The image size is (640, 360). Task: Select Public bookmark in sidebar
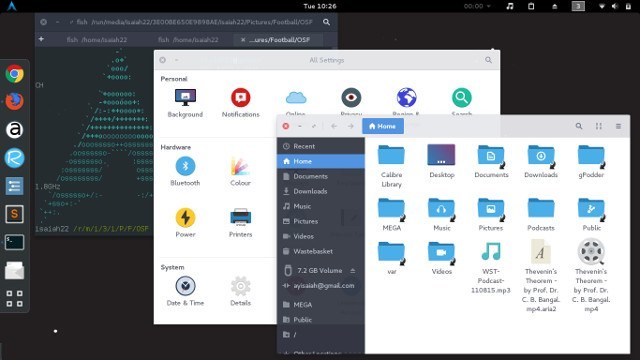click(x=320, y=320)
